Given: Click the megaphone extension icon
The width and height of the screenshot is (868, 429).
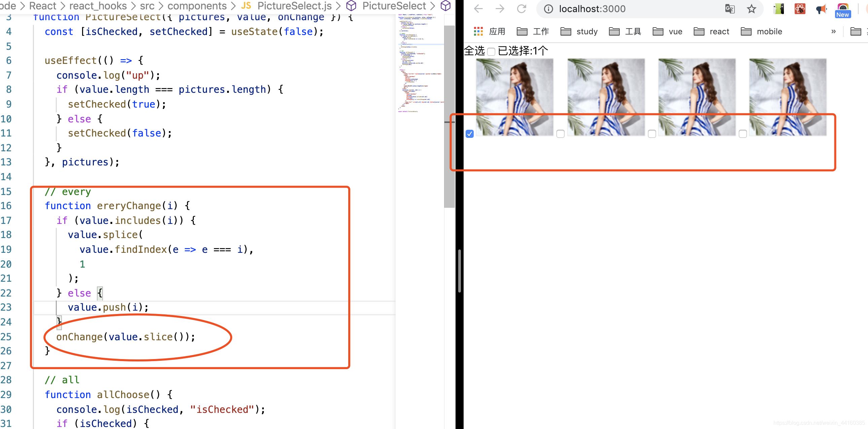Looking at the screenshot, I should [821, 9].
